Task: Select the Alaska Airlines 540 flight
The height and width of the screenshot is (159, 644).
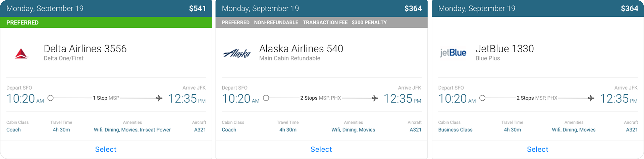Action: (321, 149)
